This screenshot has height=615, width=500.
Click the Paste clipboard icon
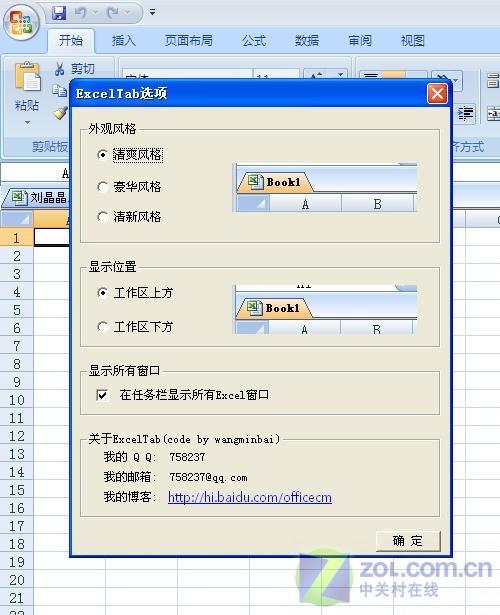27,77
